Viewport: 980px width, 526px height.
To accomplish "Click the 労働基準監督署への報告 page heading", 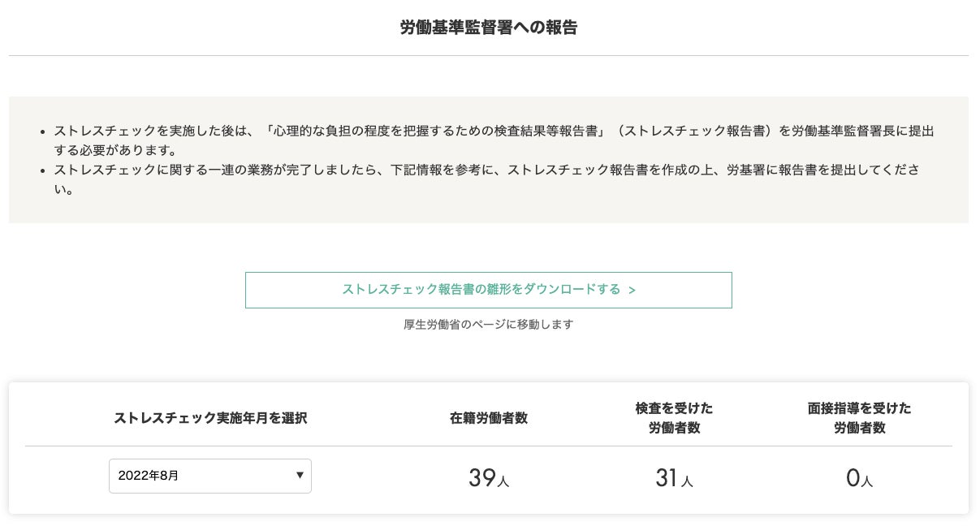I will point(489,28).
